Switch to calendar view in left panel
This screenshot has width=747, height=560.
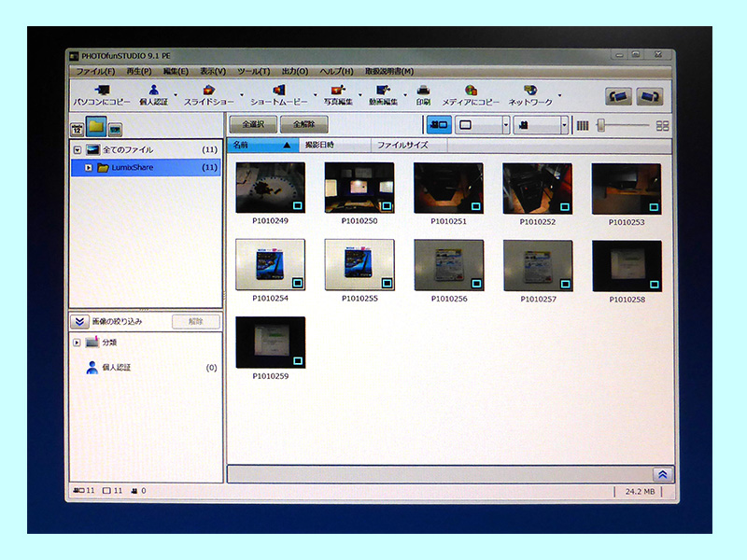click(78, 128)
